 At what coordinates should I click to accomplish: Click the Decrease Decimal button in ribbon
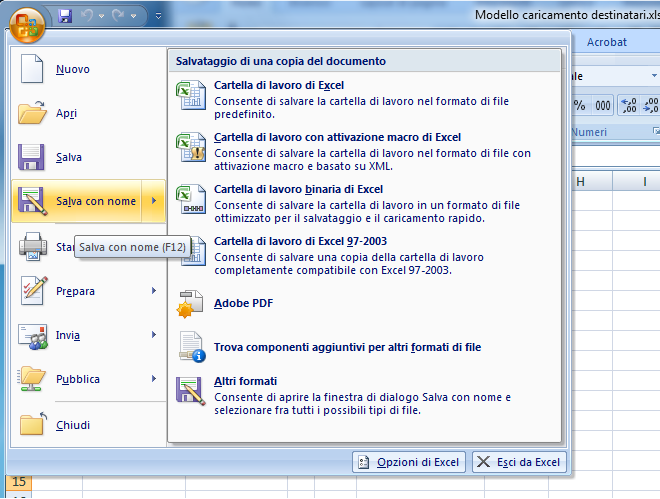point(650,105)
